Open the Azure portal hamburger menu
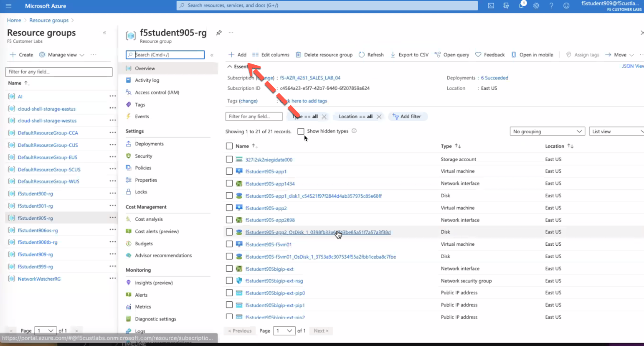The height and width of the screenshot is (346, 644). pyautogui.click(x=8, y=6)
